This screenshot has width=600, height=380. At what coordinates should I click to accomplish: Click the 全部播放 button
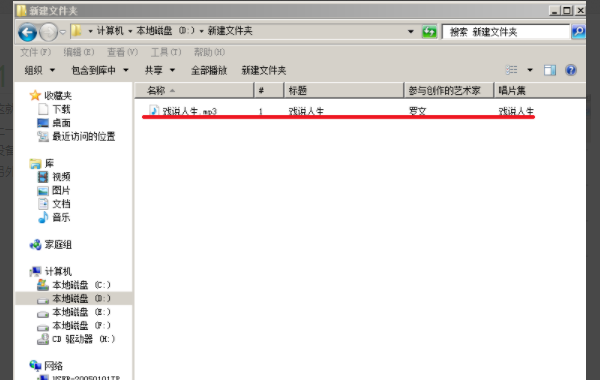[209, 70]
